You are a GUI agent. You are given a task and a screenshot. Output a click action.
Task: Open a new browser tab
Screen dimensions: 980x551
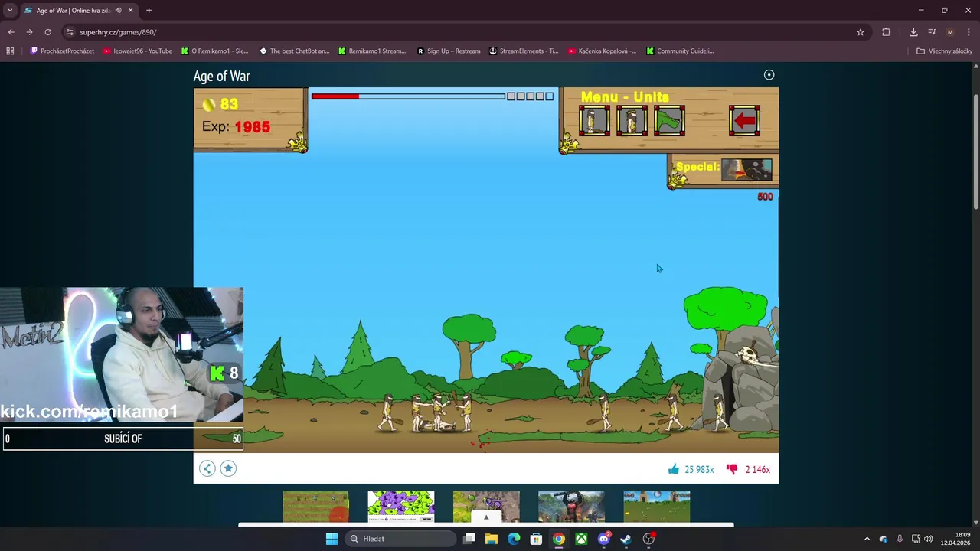click(x=149, y=11)
